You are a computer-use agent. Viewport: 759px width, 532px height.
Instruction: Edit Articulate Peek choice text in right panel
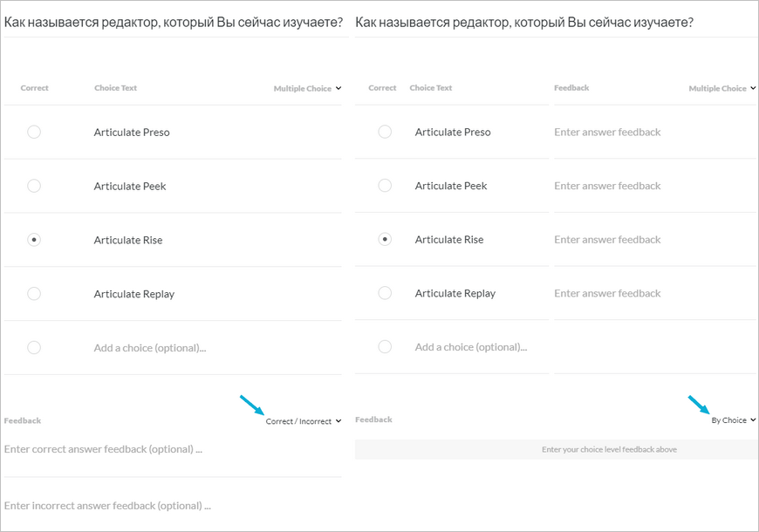(x=451, y=186)
